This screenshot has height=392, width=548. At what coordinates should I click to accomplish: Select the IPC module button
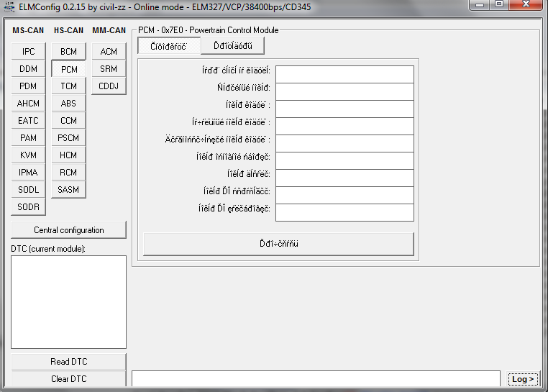coord(28,52)
